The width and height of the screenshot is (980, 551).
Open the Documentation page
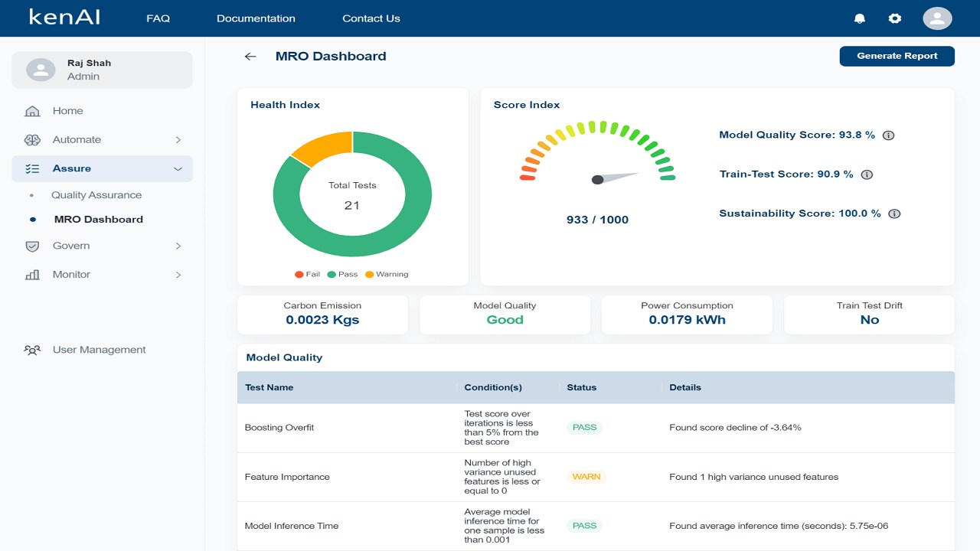pyautogui.click(x=256, y=18)
